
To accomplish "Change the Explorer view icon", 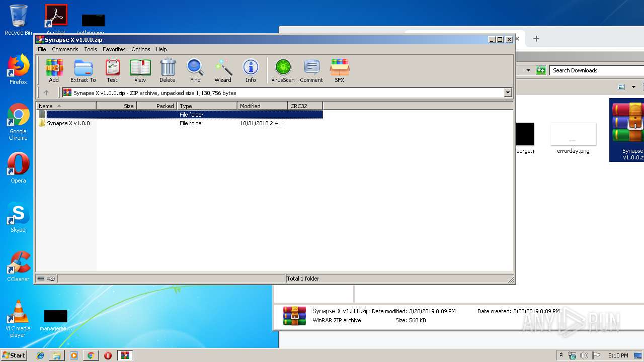I will pos(621,87).
